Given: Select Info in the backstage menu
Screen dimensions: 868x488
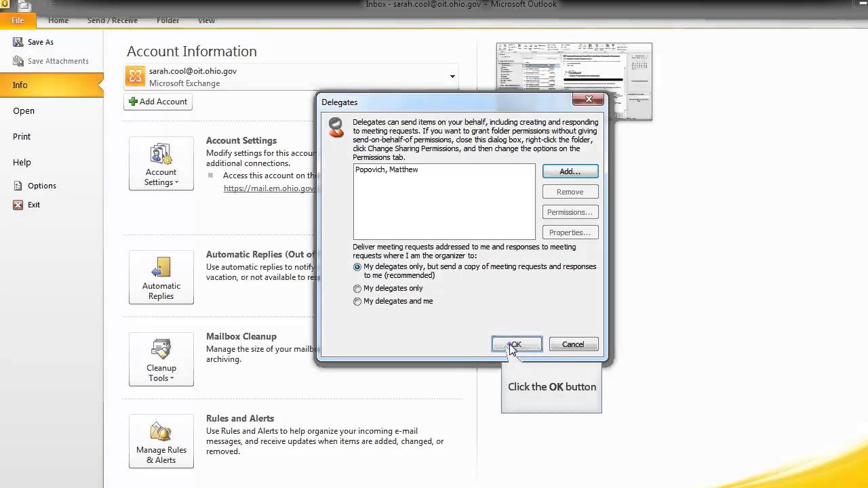Looking at the screenshot, I should click(52, 85).
